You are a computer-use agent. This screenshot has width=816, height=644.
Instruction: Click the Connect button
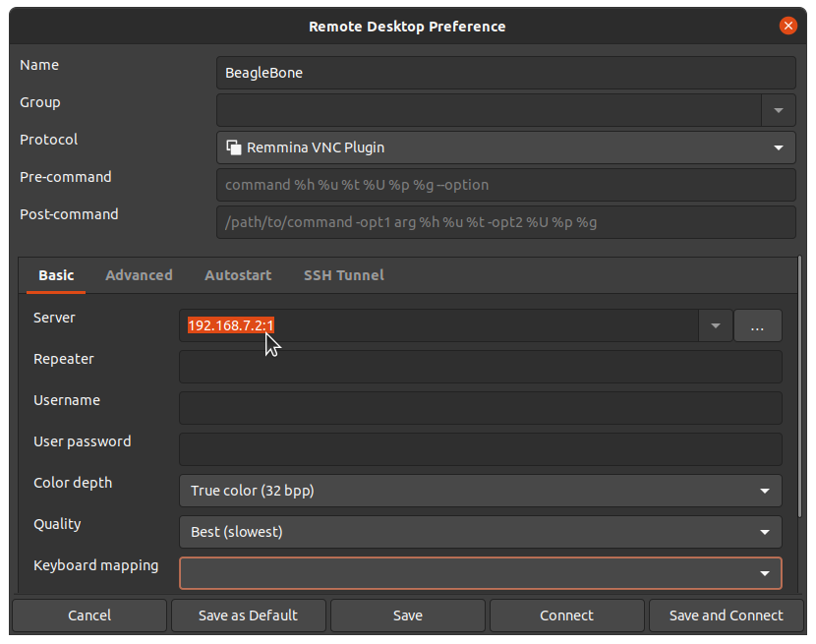point(566,615)
